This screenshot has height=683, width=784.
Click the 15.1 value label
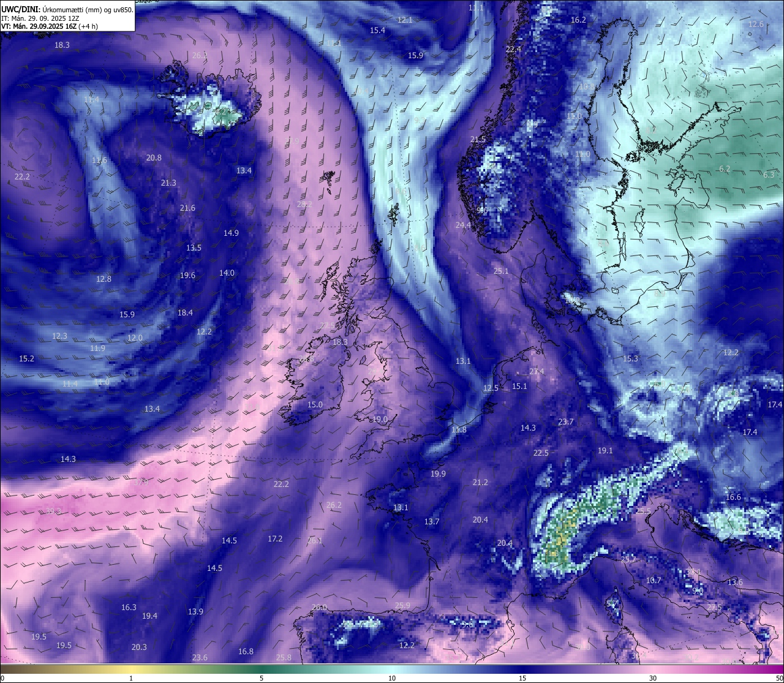coord(519,386)
